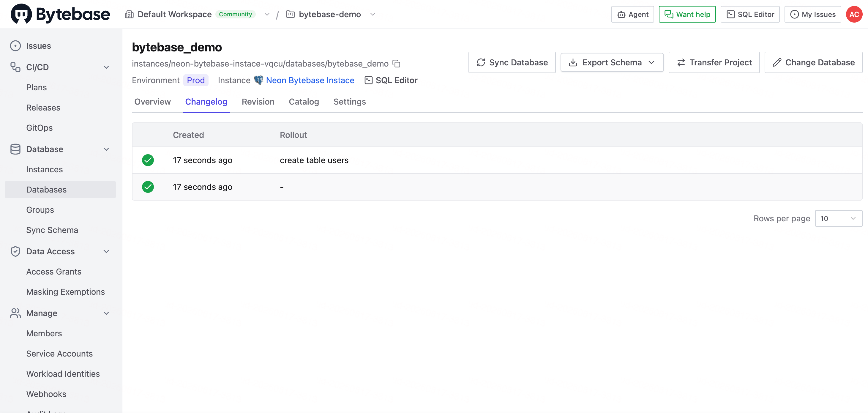Click the Created column header
The width and height of the screenshot is (868, 413).
click(188, 135)
